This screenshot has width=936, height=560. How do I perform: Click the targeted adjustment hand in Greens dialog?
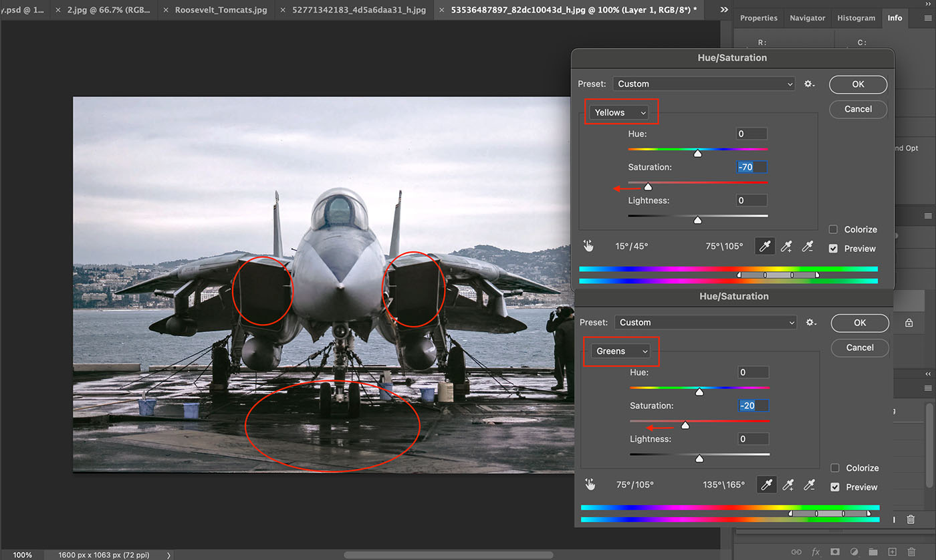[590, 484]
